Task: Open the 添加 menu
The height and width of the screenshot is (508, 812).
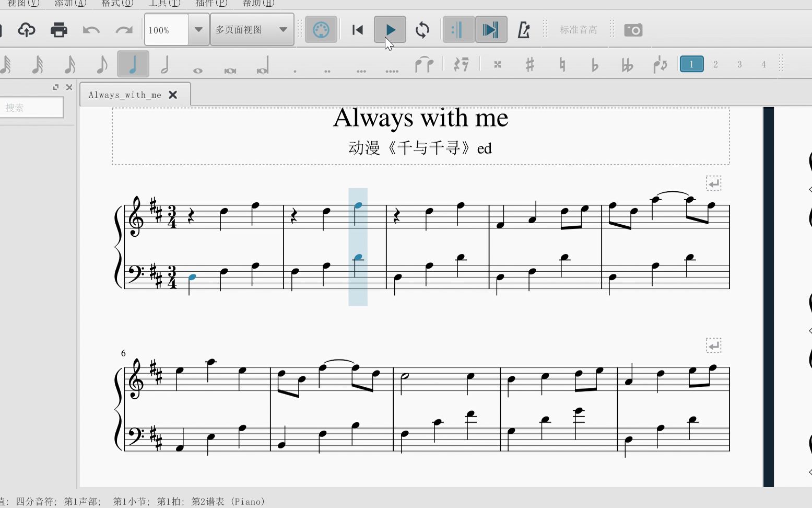Action: coord(70,3)
